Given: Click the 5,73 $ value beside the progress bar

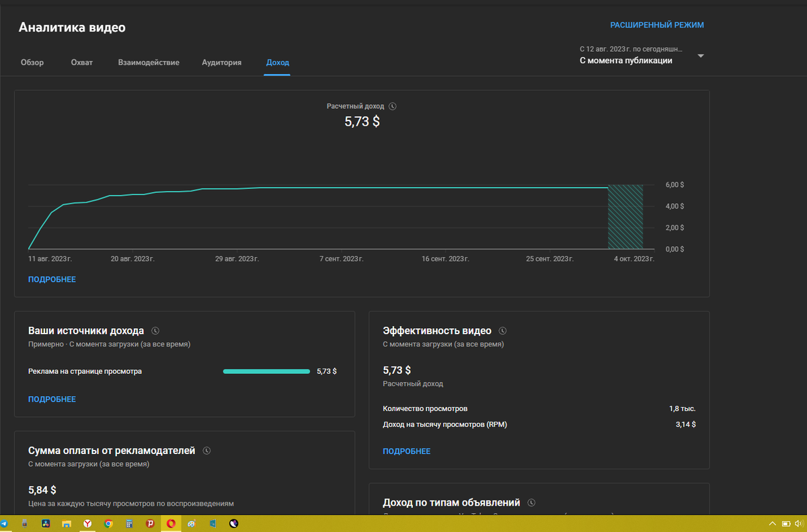Looking at the screenshot, I should coord(327,371).
